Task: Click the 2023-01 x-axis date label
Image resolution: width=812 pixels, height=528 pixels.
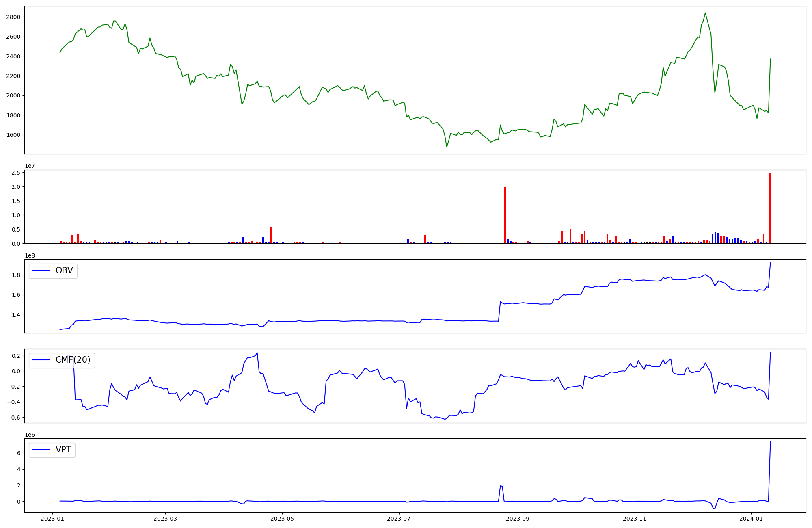Action: (x=52, y=519)
